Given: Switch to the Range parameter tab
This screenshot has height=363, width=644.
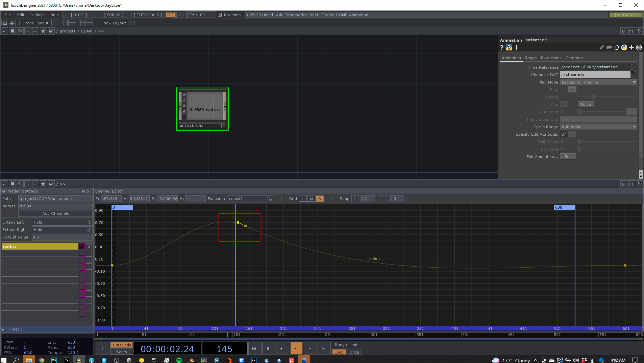Looking at the screenshot, I should pos(530,58).
